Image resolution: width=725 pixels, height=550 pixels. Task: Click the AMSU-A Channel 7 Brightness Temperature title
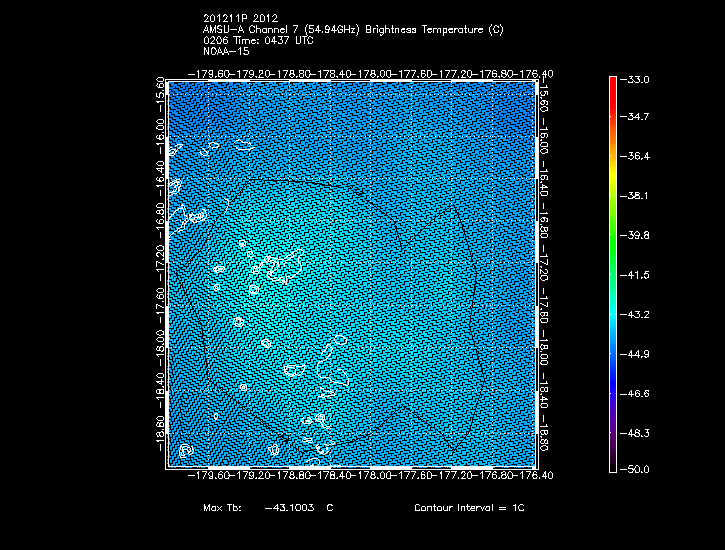[353, 30]
